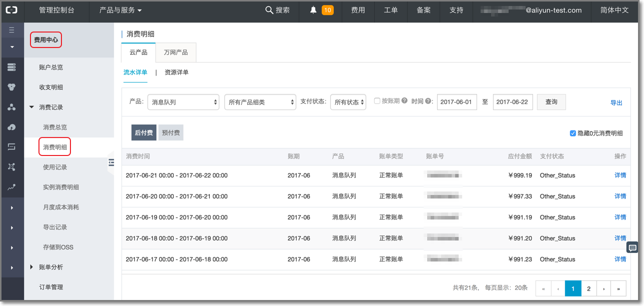Screen dimensions: 644x306
Task: Open the database cluster icon in sidebar
Action: click(11, 87)
